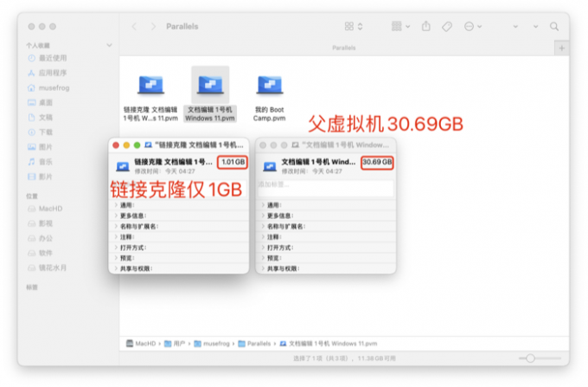Click 用户 in the path bar
The width and height of the screenshot is (588, 387).
coord(176,344)
